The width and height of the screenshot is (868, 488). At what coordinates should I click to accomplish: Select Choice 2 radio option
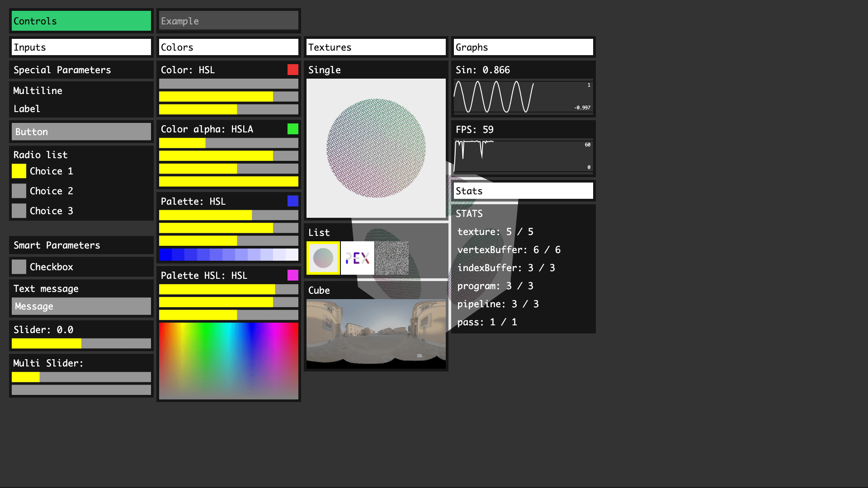point(19,191)
